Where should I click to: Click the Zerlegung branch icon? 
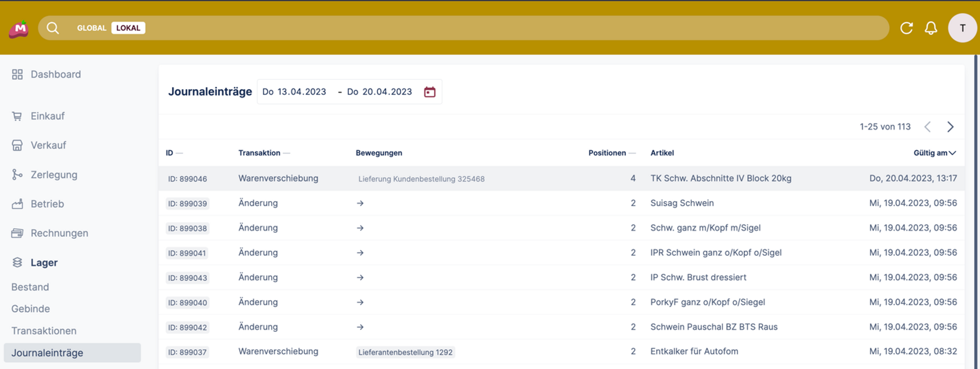pyautogui.click(x=17, y=175)
